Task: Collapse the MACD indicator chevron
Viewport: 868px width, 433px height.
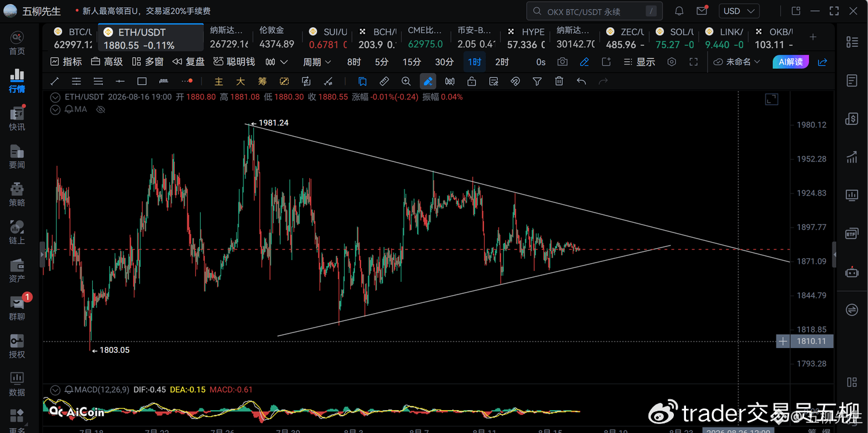Action: pos(55,390)
